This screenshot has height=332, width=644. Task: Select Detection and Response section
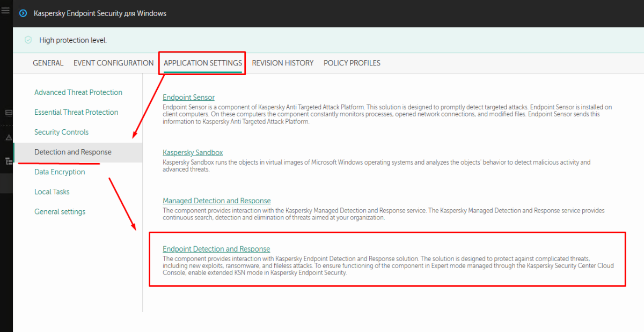[x=73, y=152]
